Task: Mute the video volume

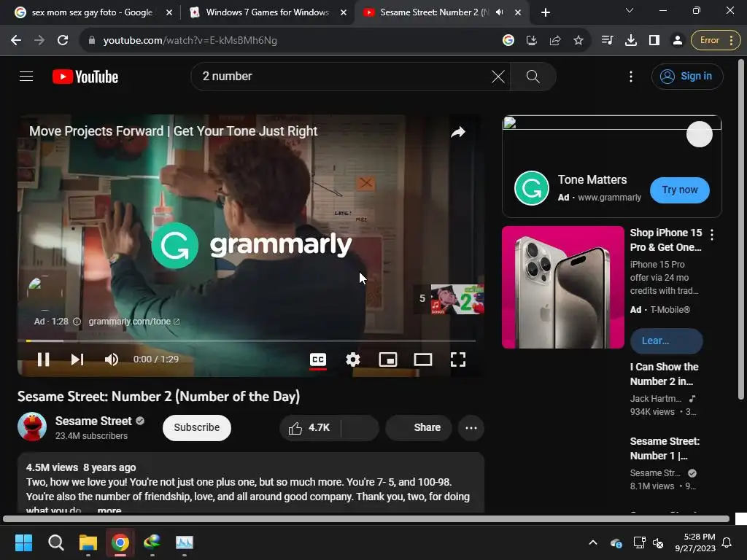Action: pos(111,359)
